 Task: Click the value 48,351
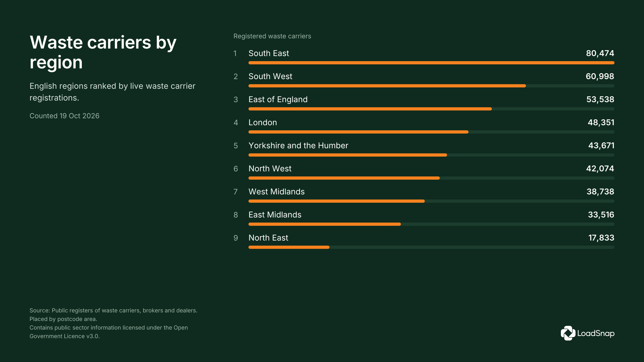pyautogui.click(x=601, y=123)
